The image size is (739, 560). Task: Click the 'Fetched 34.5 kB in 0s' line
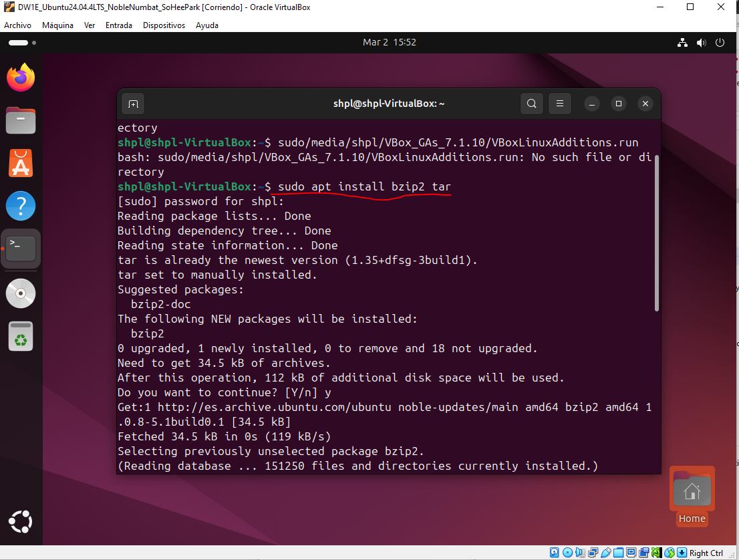225,436
